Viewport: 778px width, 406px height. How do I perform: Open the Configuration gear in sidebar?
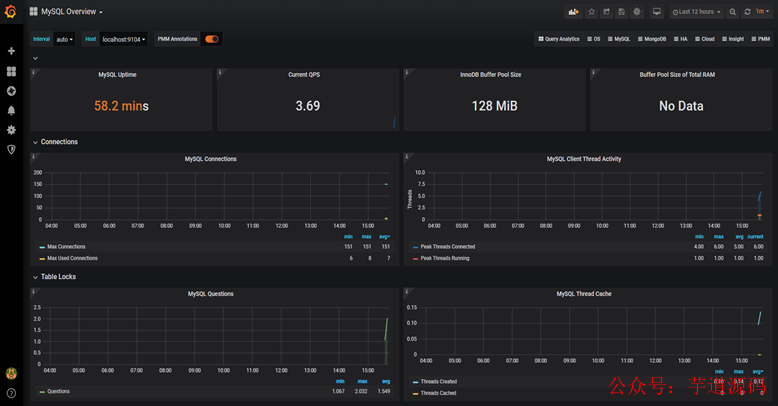coord(11,130)
